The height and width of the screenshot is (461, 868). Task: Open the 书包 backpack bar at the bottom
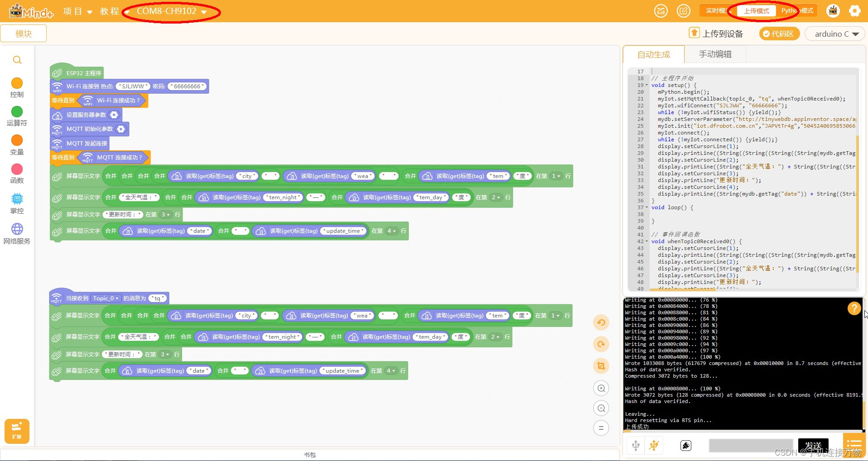pos(310,455)
